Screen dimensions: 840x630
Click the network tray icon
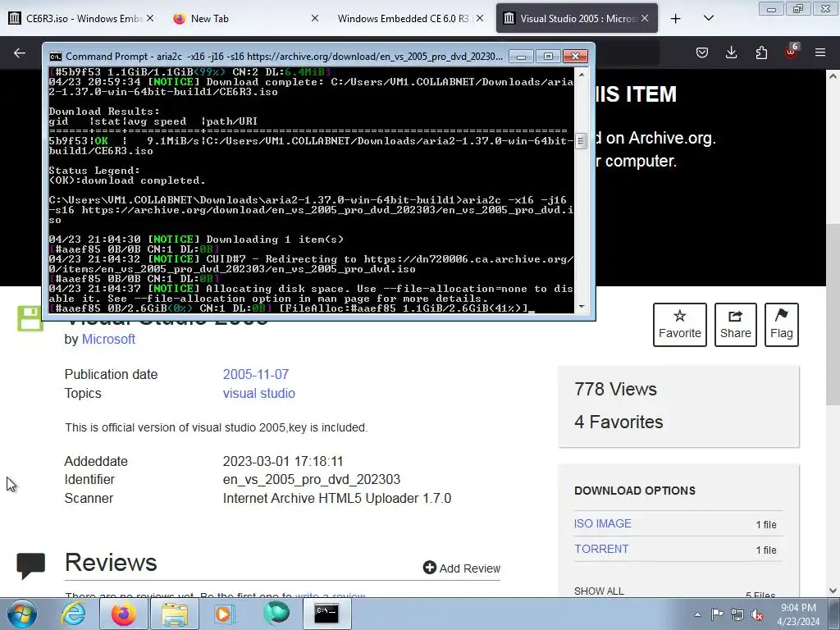tap(737, 614)
